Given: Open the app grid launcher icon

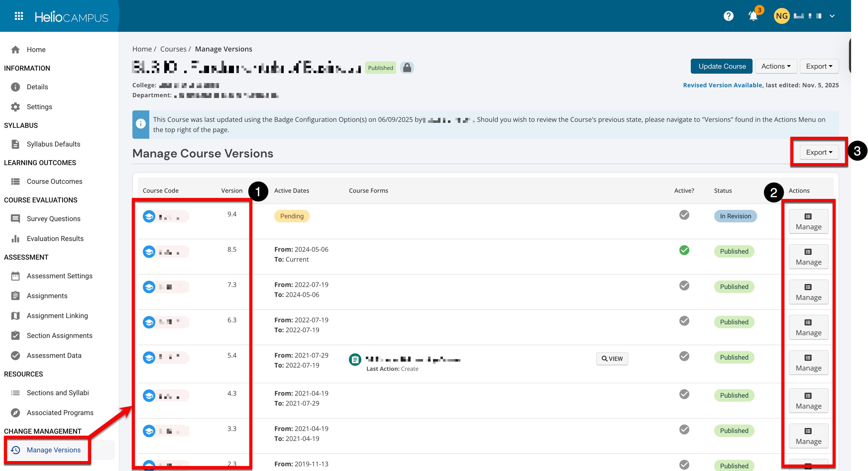Looking at the screenshot, I should coord(19,16).
